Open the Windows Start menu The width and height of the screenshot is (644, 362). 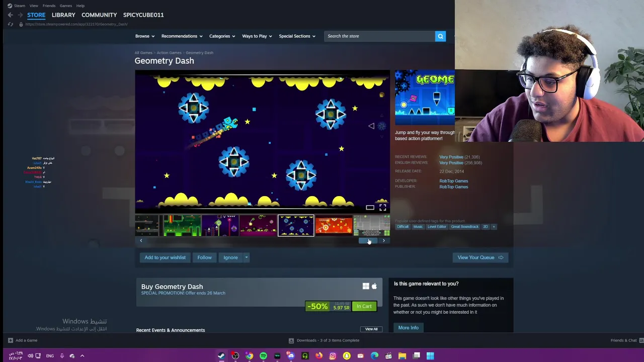pos(430,356)
